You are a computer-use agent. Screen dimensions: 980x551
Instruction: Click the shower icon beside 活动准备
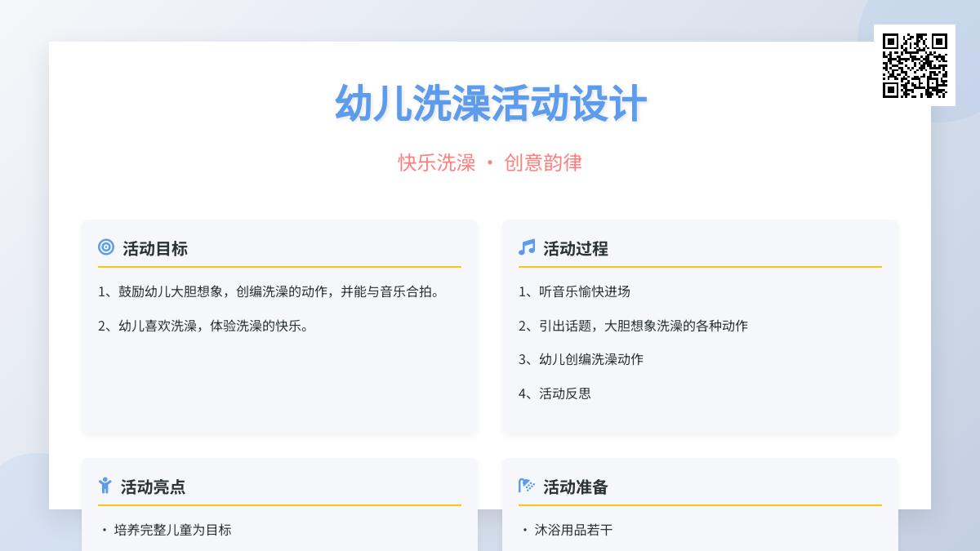(527, 486)
